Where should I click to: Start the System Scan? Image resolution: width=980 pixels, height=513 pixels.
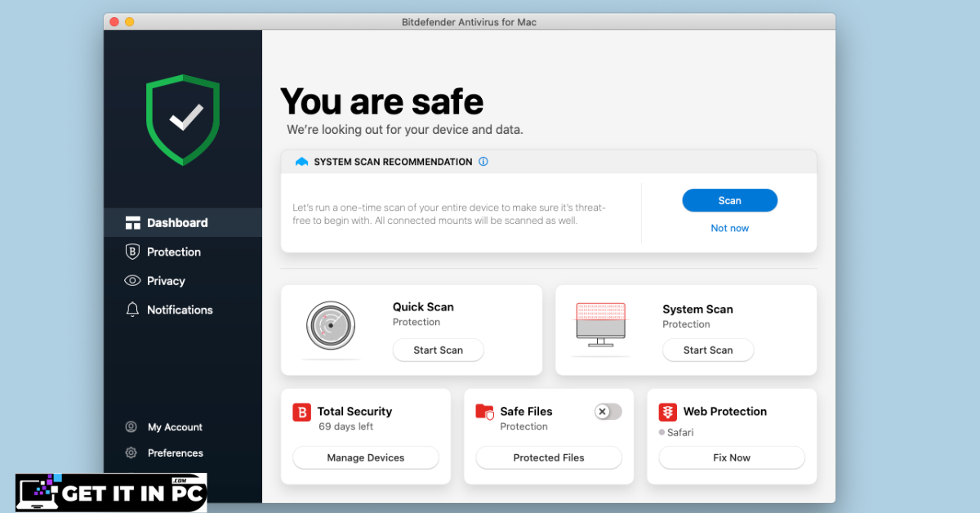click(708, 350)
